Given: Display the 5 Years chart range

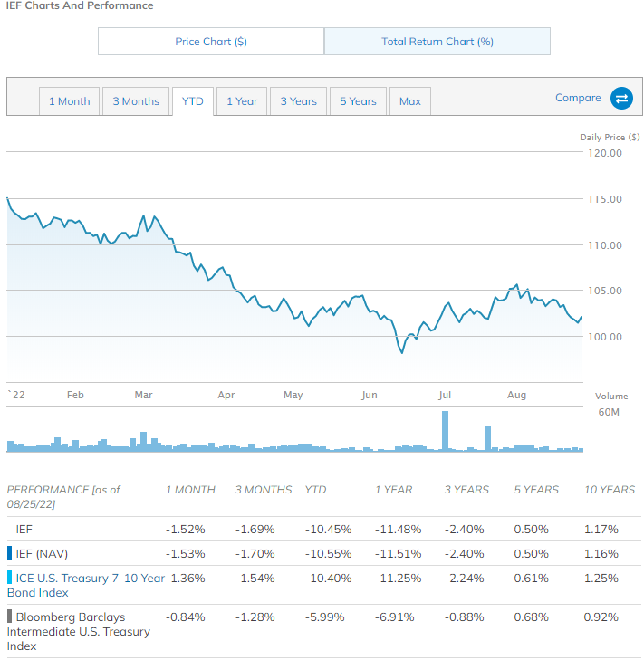Looking at the screenshot, I should (x=358, y=101).
